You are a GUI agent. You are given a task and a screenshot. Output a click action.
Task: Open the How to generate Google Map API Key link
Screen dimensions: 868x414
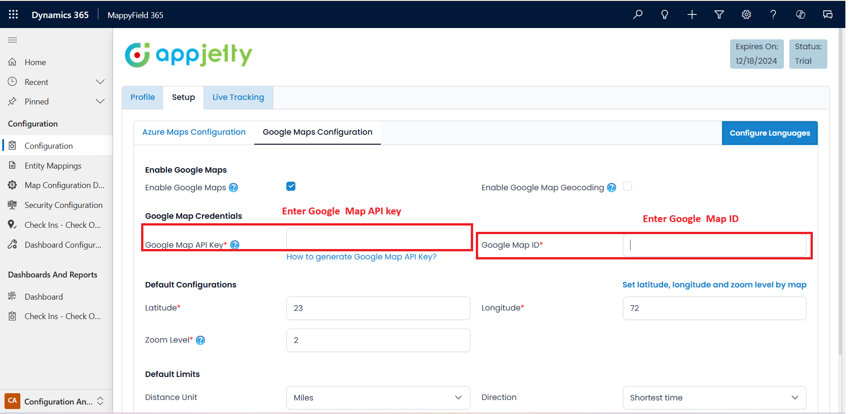pyautogui.click(x=361, y=257)
